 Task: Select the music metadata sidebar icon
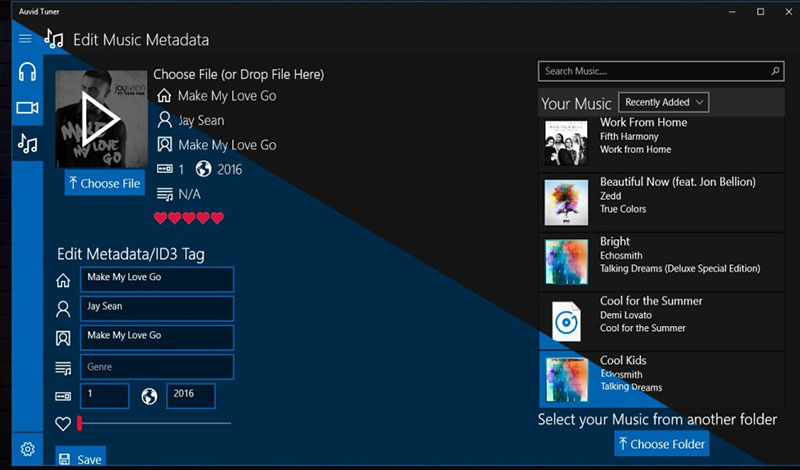[27, 144]
